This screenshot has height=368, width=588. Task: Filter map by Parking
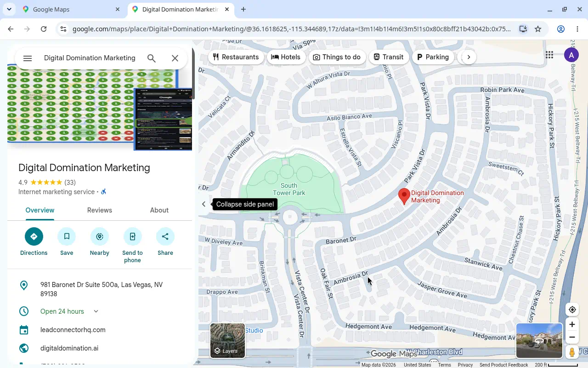click(433, 57)
